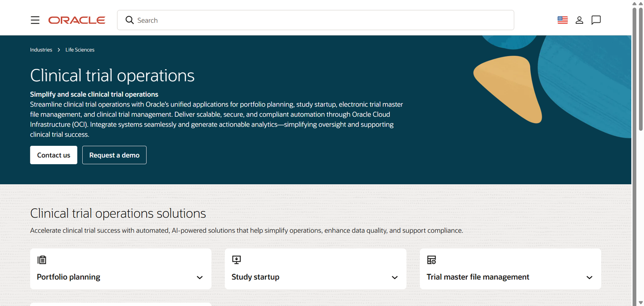
Task: Open the user account icon
Action: point(579,20)
